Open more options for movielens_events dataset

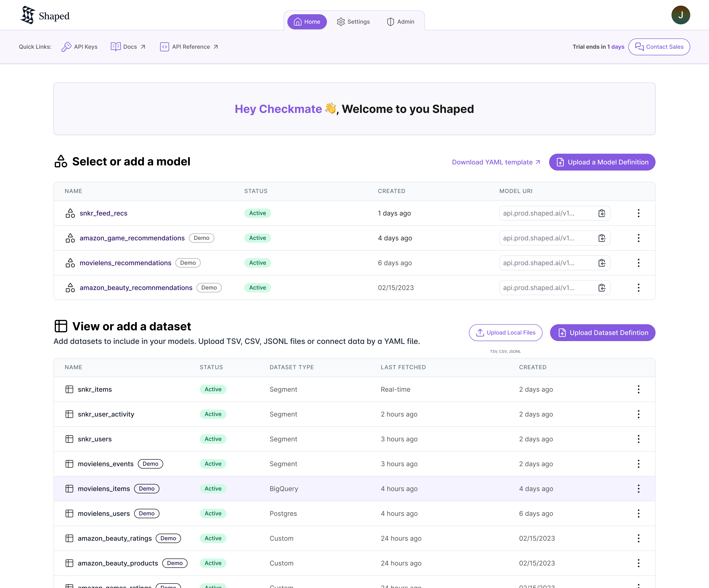[x=639, y=464]
